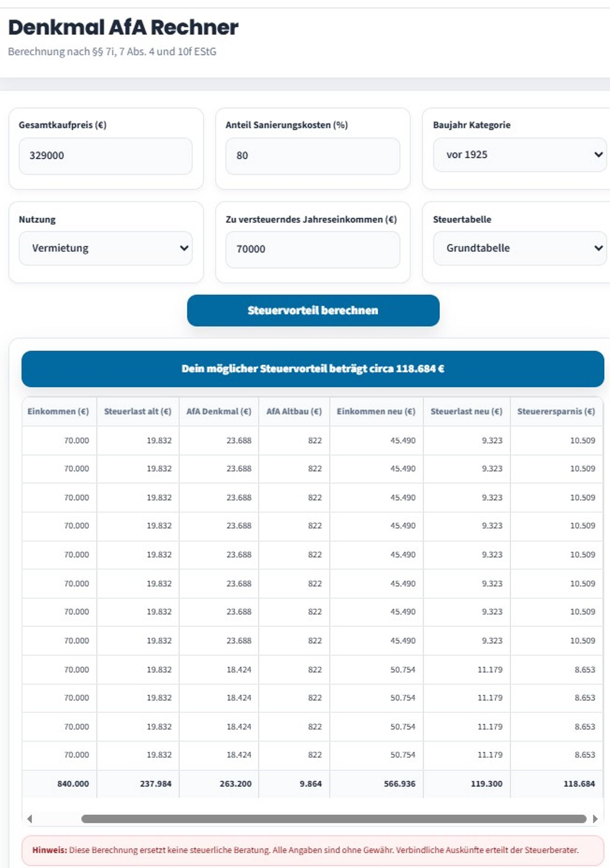This screenshot has height=868, width=610.
Task: Click the Jahreseinkommen input showing 70000
Action: 313,250
